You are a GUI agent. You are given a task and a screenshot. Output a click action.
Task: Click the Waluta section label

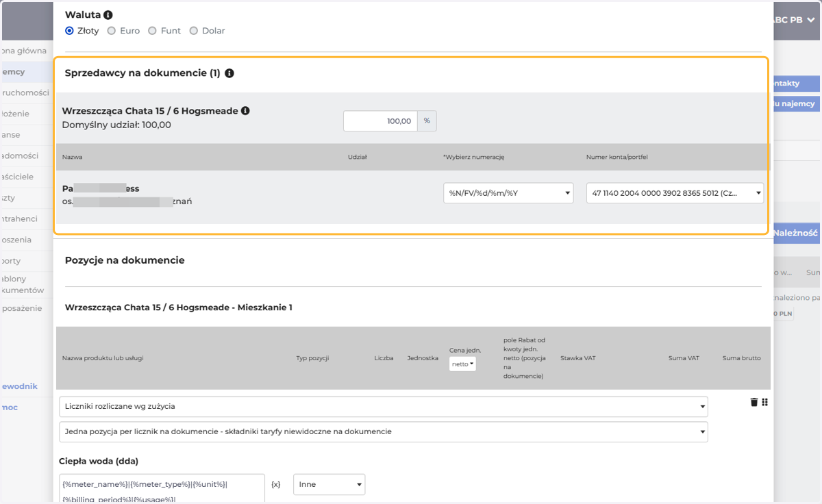click(83, 14)
